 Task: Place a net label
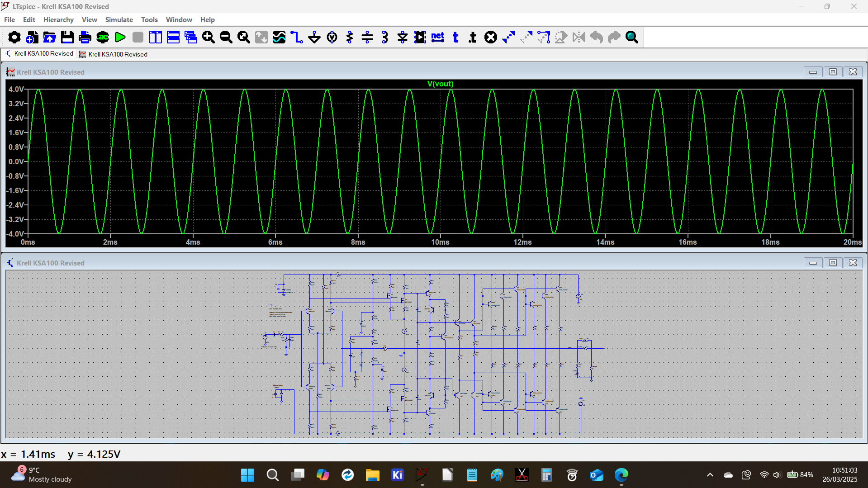(438, 37)
